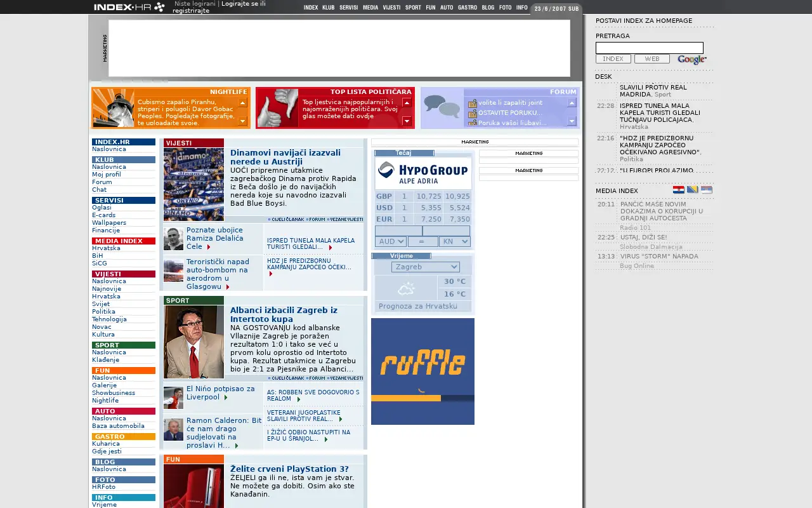Click the partly cloudy weather icon
Image resolution: width=812 pixels, height=508 pixels.
(x=406, y=289)
